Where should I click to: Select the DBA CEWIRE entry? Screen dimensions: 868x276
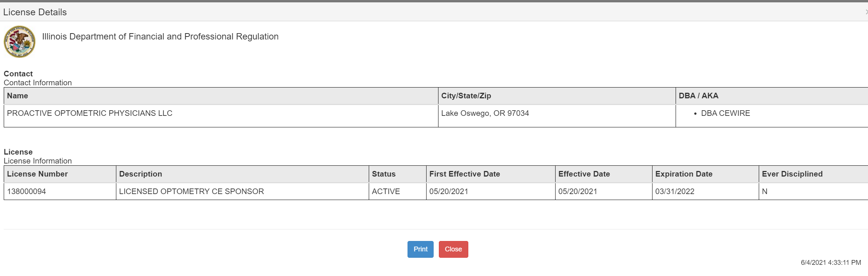(725, 113)
